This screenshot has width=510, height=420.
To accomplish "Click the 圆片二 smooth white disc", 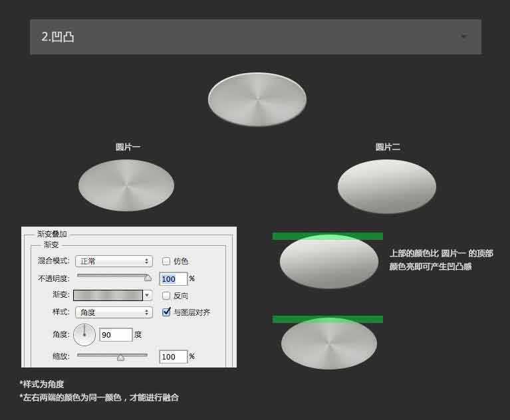I will click(x=386, y=186).
